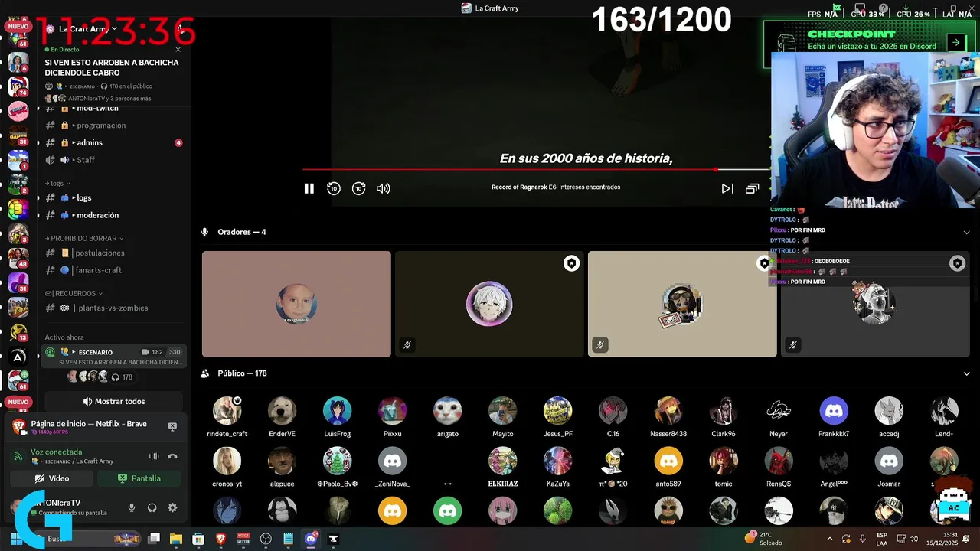This screenshot has width=980, height=551.
Task: Click audience member arigato
Action: click(x=448, y=417)
